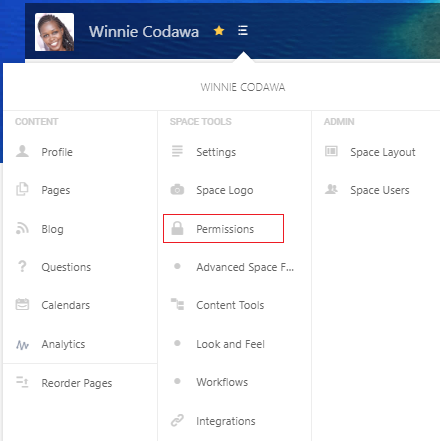440x441 pixels.
Task: Open the Workflows option
Action: pyautogui.click(x=222, y=382)
